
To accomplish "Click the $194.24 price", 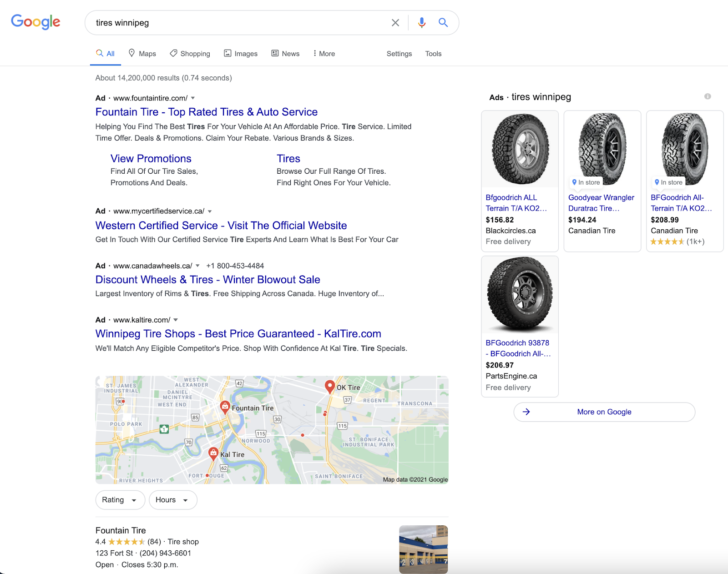I will 582,220.
